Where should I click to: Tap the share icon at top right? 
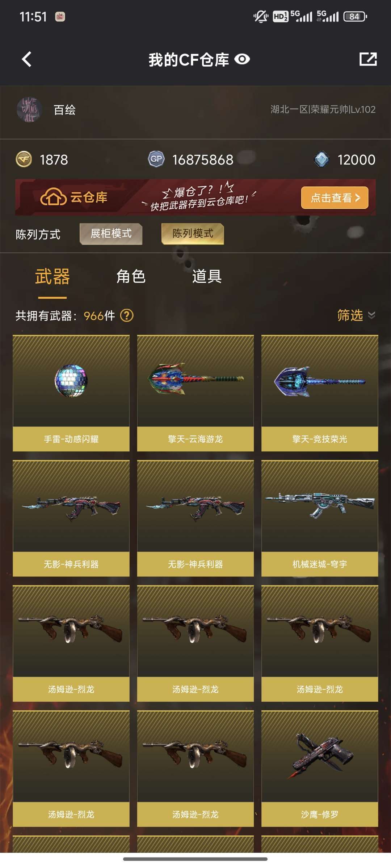pyautogui.click(x=368, y=59)
